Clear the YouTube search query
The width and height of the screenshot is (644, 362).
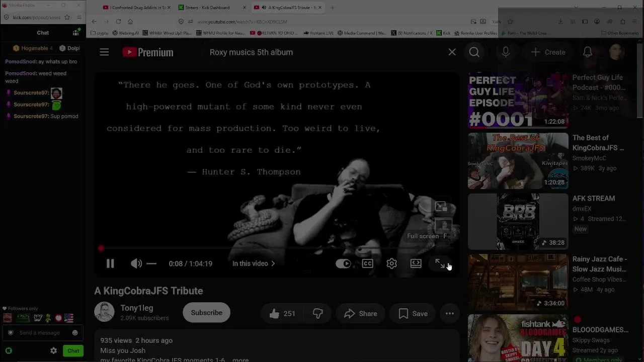(452, 52)
